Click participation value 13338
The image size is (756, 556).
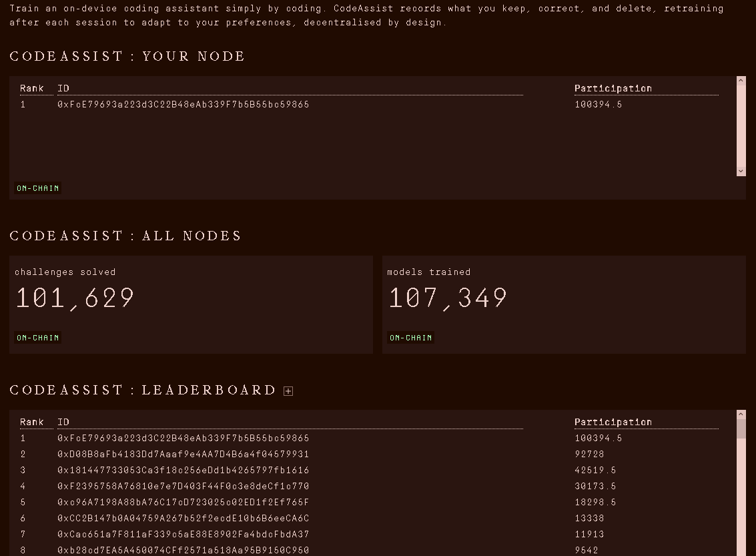[589, 518]
